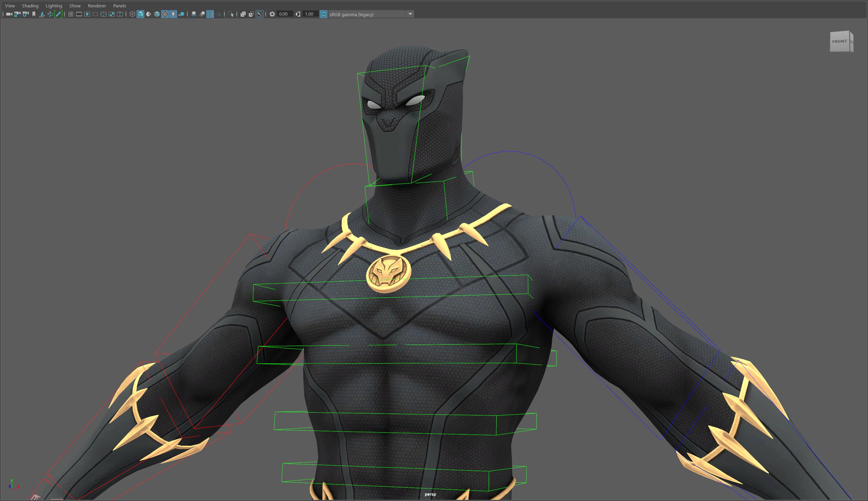Toggle Screen Space Ambient Occlusion icon
The width and height of the screenshot is (868, 501).
194,14
